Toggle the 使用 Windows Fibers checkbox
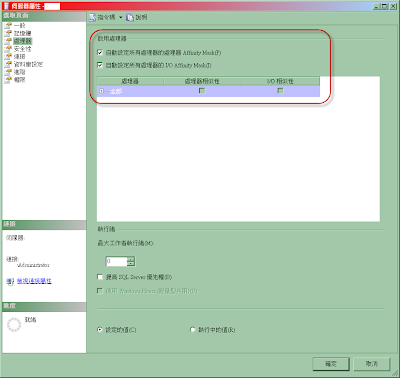 (x=100, y=291)
